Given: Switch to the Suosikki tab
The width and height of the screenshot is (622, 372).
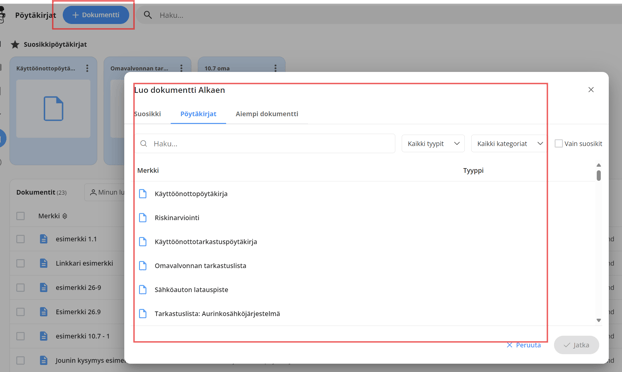Looking at the screenshot, I should (148, 114).
